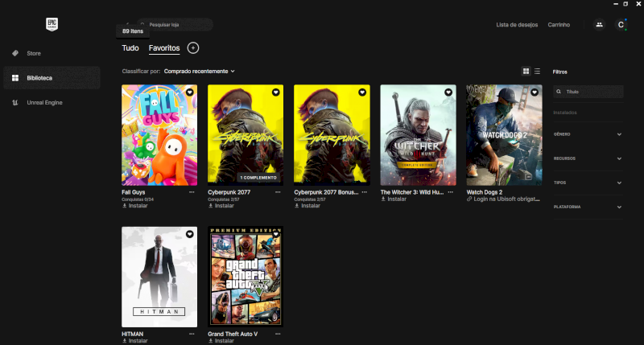Install Grand Theft Auto V
Viewport: 644px width, 345px height.
[221, 341]
